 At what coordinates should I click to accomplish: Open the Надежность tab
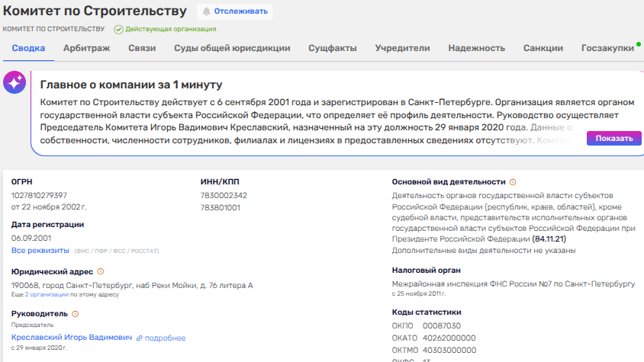(x=476, y=48)
